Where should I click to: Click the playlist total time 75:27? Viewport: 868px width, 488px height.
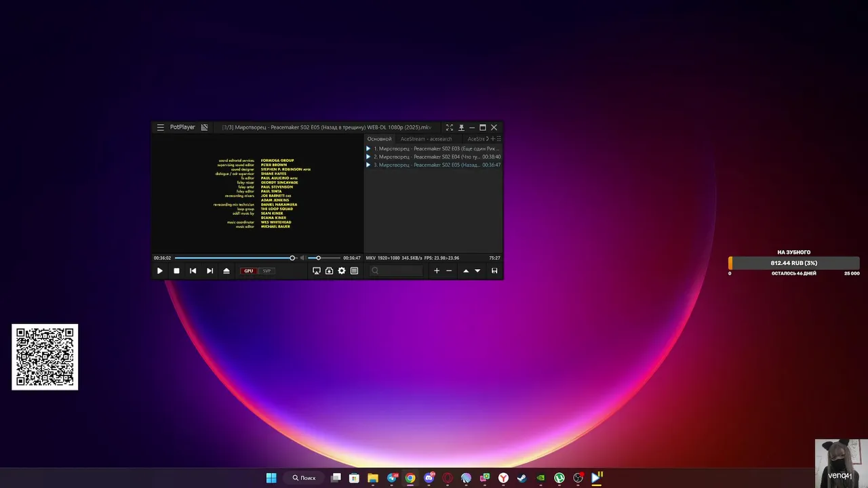point(494,258)
